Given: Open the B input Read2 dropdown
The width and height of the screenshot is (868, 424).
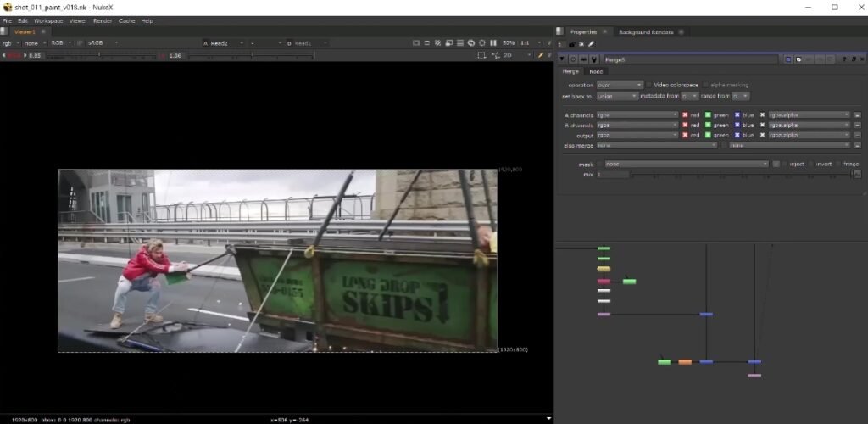Looking at the screenshot, I should click(x=307, y=42).
